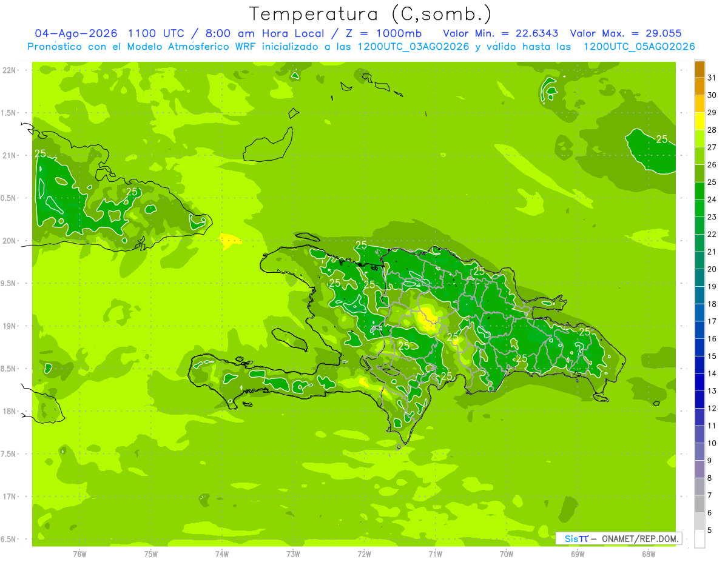Click the color scale value "27"
The width and height of the screenshot is (728, 562).
click(712, 147)
